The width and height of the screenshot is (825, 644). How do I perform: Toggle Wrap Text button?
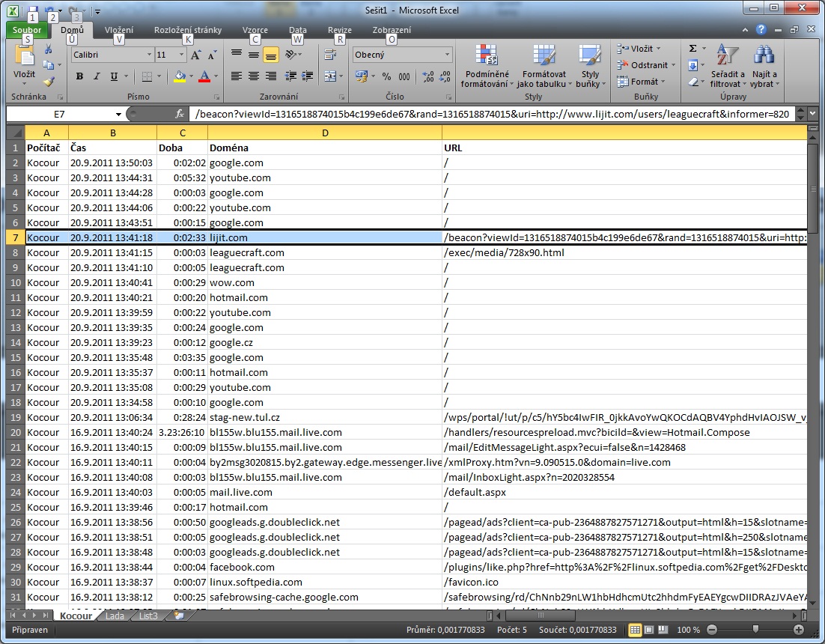[x=330, y=55]
